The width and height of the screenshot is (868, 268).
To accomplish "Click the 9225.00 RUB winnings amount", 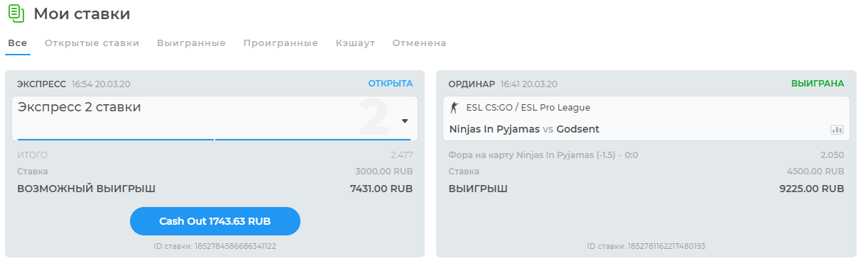I will (812, 189).
